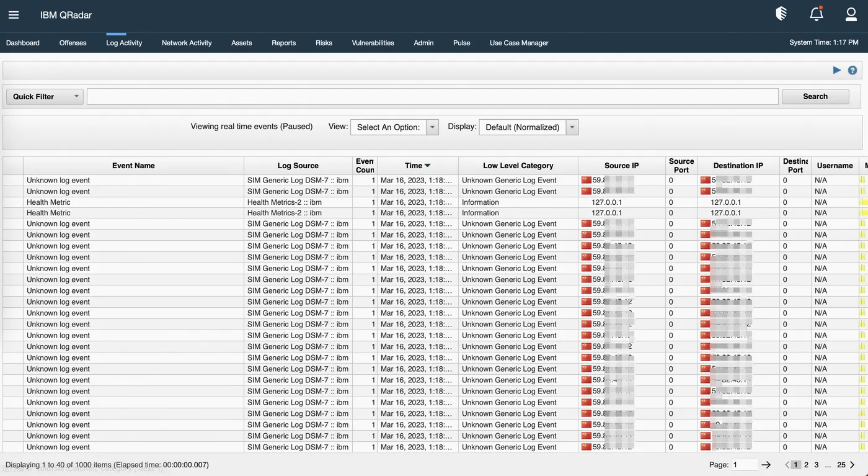Switch to the Offenses tab
The height and width of the screenshot is (476, 868).
(73, 43)
